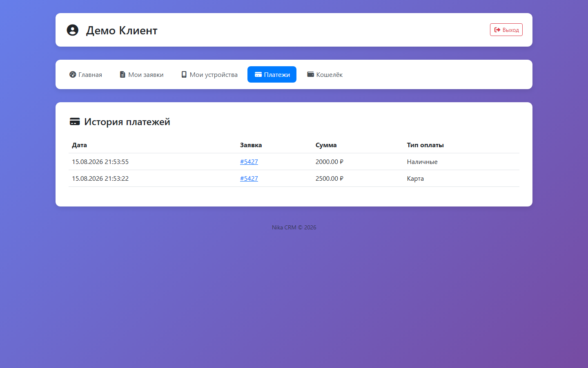Click the phone icon beside Мои устройства

tap(184, 74)
